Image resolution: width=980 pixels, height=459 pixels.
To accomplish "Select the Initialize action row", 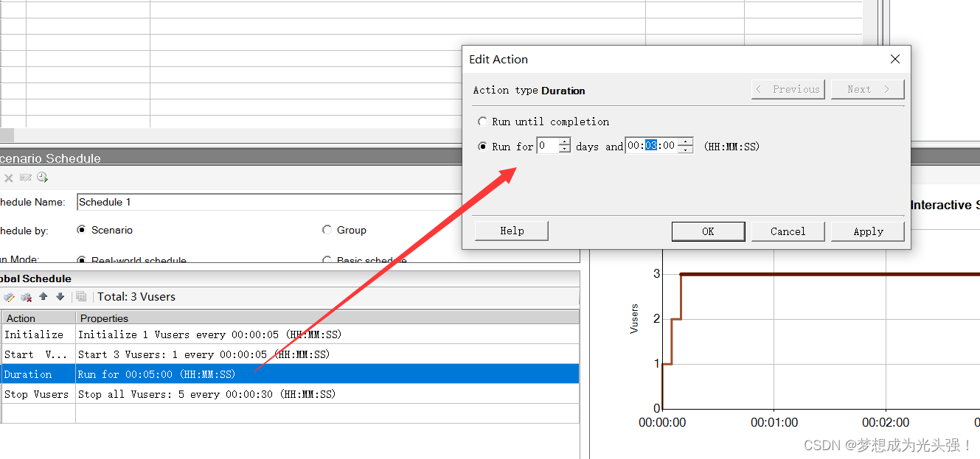I will click(290, 334).
